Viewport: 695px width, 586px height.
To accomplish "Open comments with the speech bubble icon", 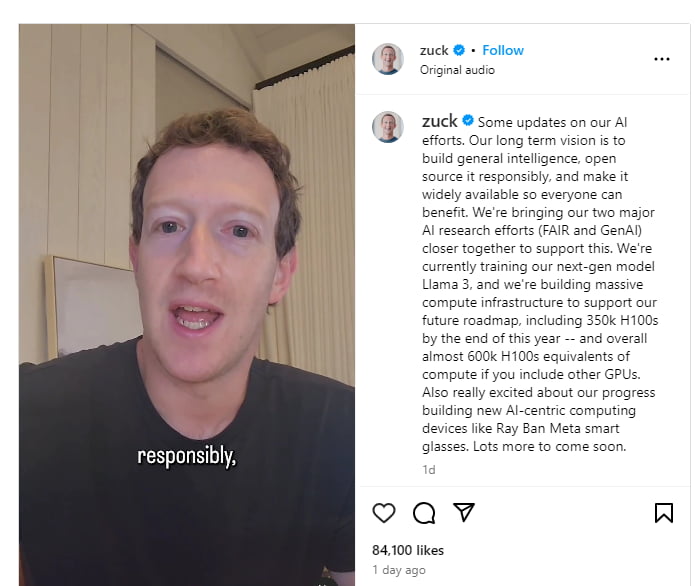I will [x=424, y=513].
